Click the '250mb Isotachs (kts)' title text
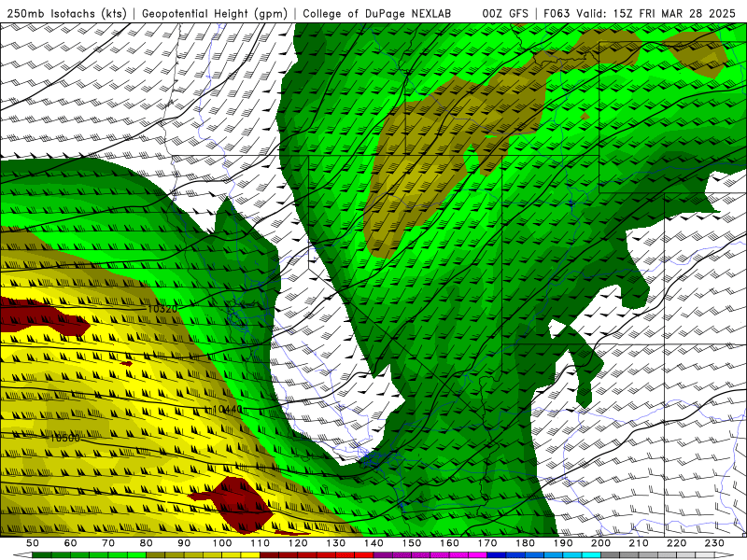This screenshot has height=560, width=747. tap(67, 13)
